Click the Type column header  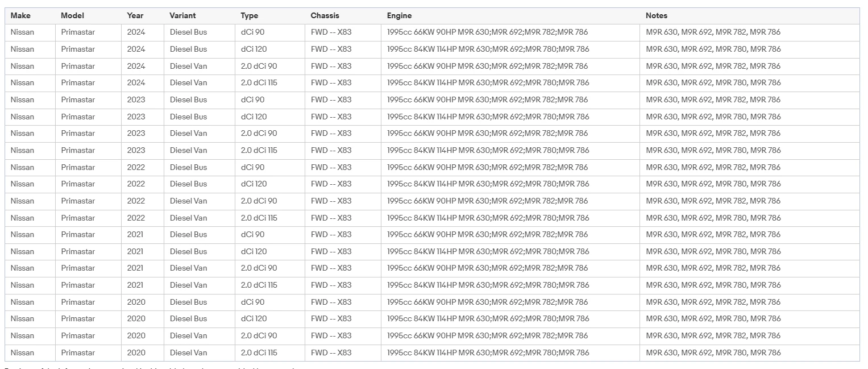[x=249, y=16]
